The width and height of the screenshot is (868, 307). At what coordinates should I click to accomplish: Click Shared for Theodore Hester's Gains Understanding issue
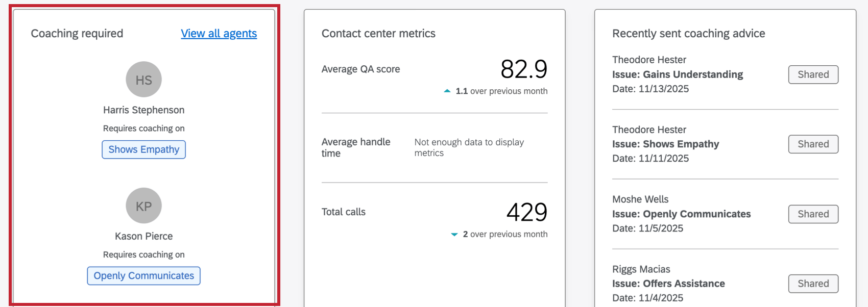point(813,74)
